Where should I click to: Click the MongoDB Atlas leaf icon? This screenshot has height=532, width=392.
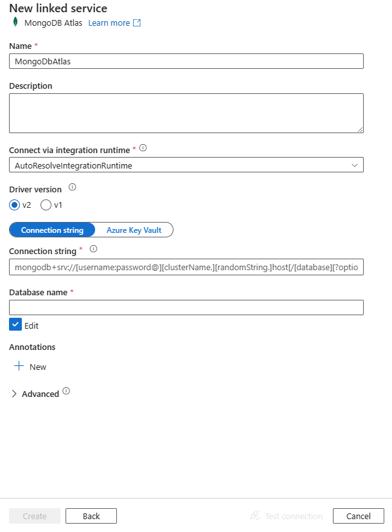coord(13,22)
